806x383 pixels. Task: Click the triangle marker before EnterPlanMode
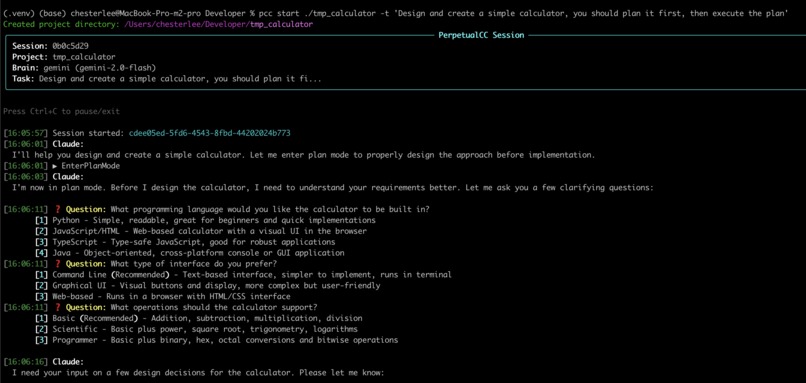(56, 166)
